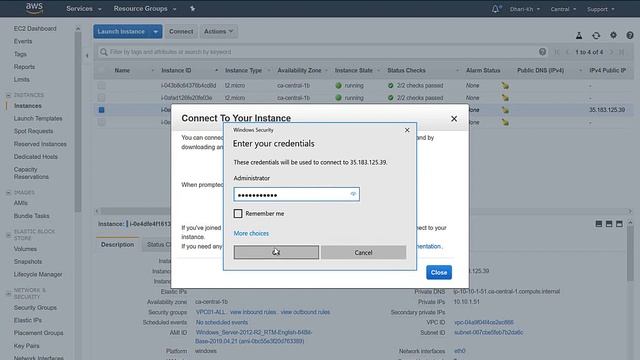
Task: Click alarm icon for selected instance row
Action: point(505,110)
